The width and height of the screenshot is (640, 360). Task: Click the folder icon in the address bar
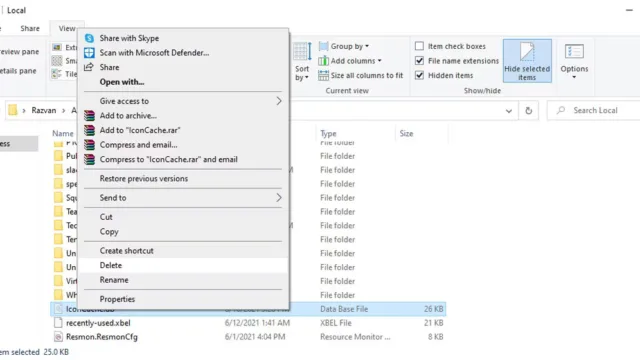pos(13,110)
